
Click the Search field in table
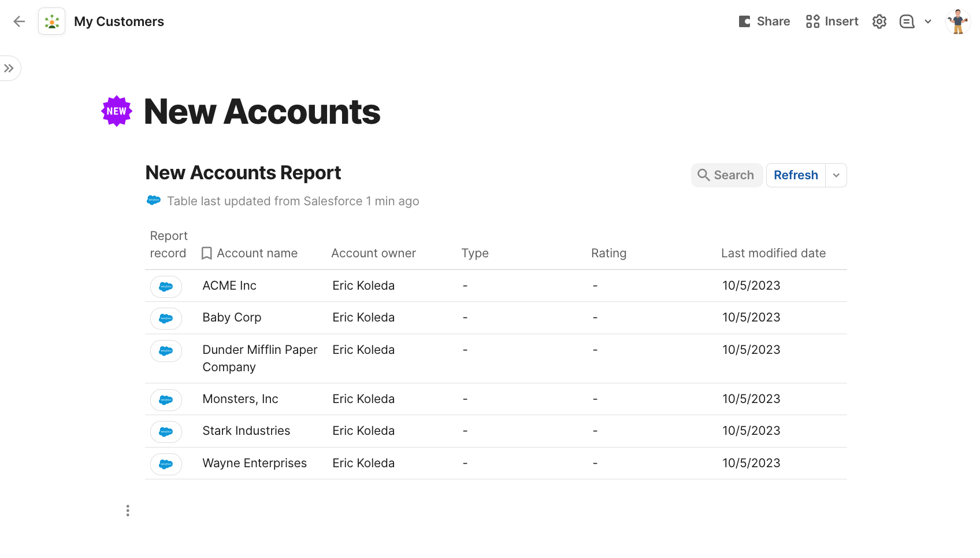[x=727, y=175]
